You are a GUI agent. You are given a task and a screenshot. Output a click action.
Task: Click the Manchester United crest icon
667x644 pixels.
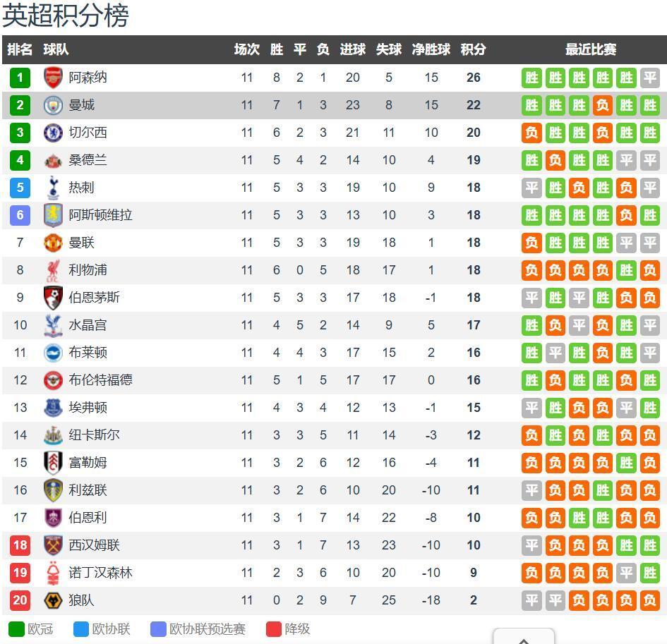[x=53, y=243]
